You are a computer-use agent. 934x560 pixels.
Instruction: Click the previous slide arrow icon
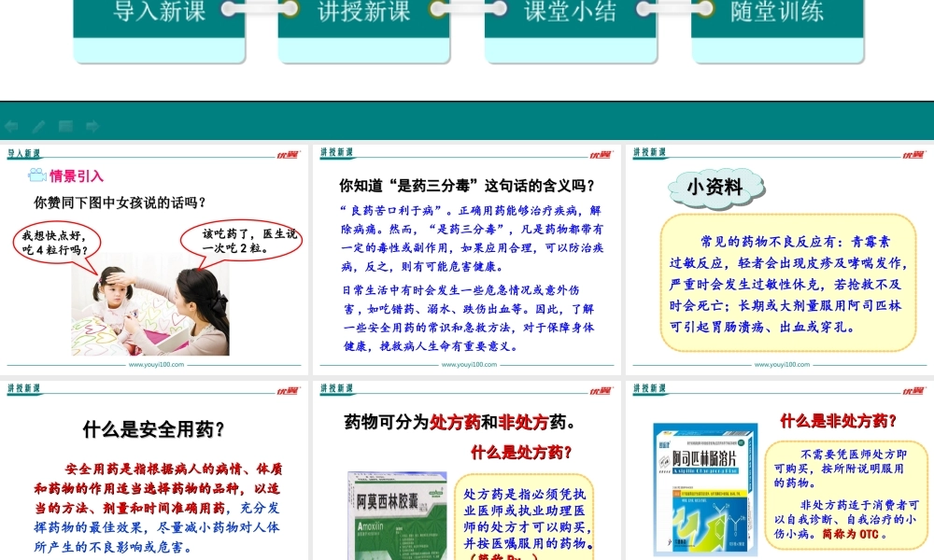(12, 126)
